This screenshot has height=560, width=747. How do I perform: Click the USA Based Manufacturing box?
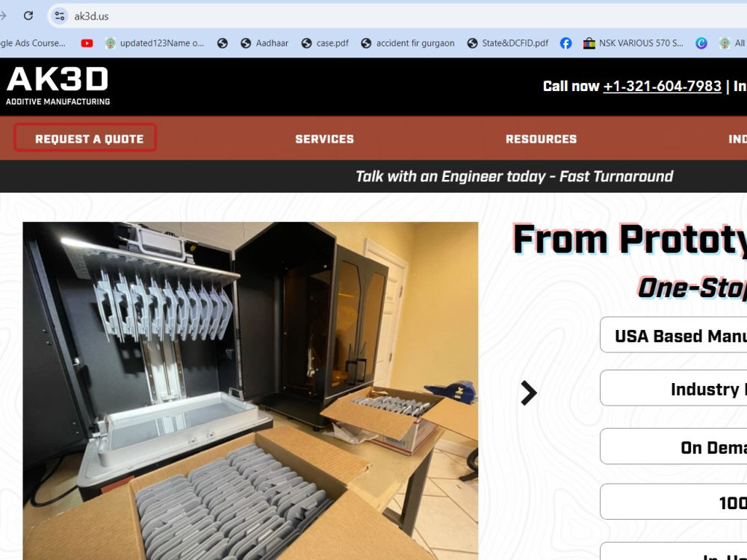point(673,335)
